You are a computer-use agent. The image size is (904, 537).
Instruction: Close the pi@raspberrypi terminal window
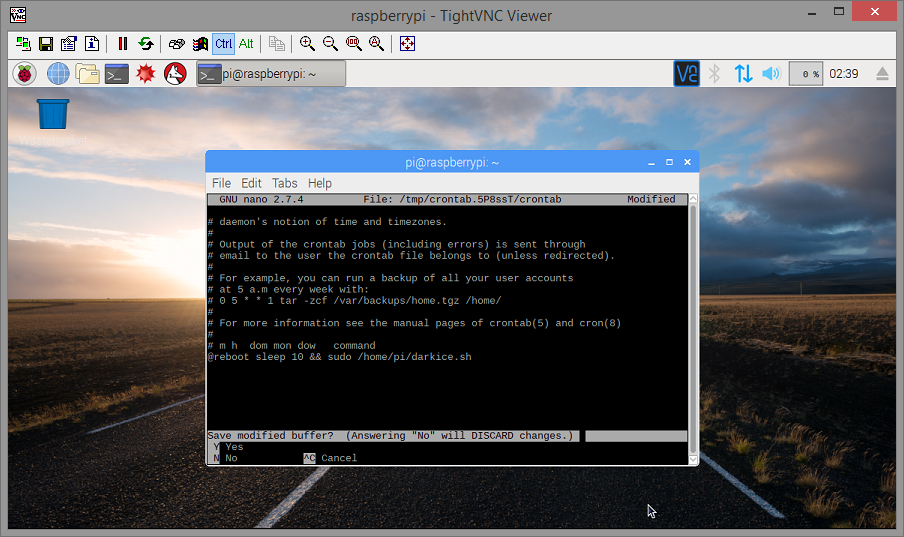pyautogui.click(x=687, y=163)
